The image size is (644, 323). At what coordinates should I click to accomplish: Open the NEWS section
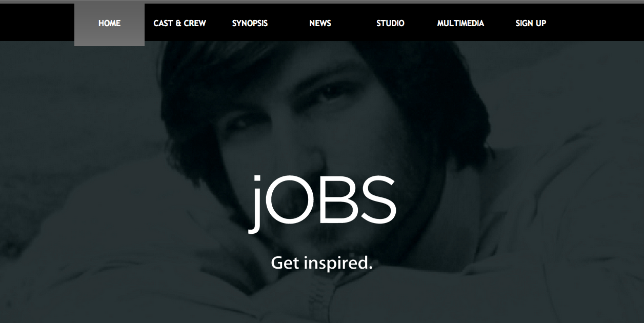pyautogui.click(x=320, y=24)
